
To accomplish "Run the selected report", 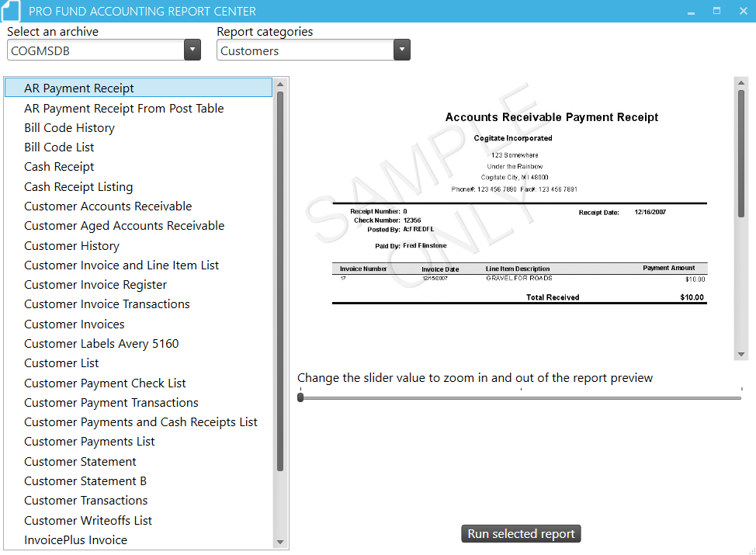I will pyautogui.click(x=521, y=534).
